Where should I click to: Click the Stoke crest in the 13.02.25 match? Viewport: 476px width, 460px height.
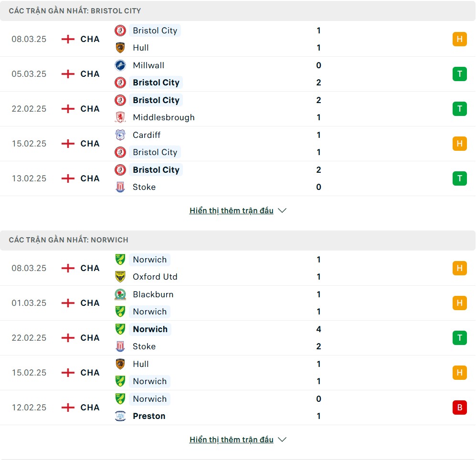(120, 187)
